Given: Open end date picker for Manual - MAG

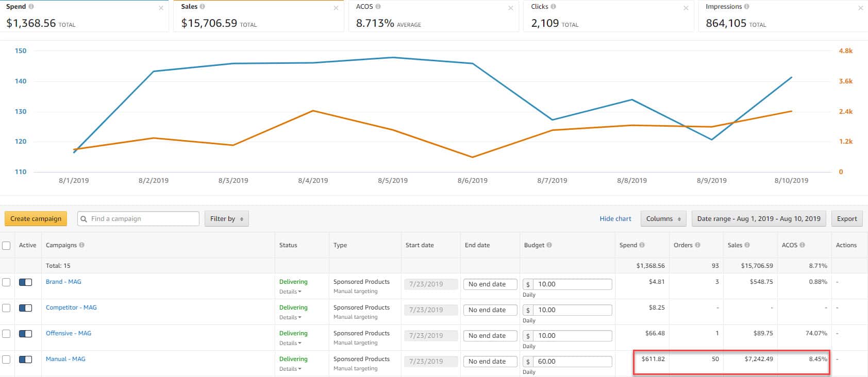Looking at the screenshot, I should pyautogui.click(x=490, y=362).
